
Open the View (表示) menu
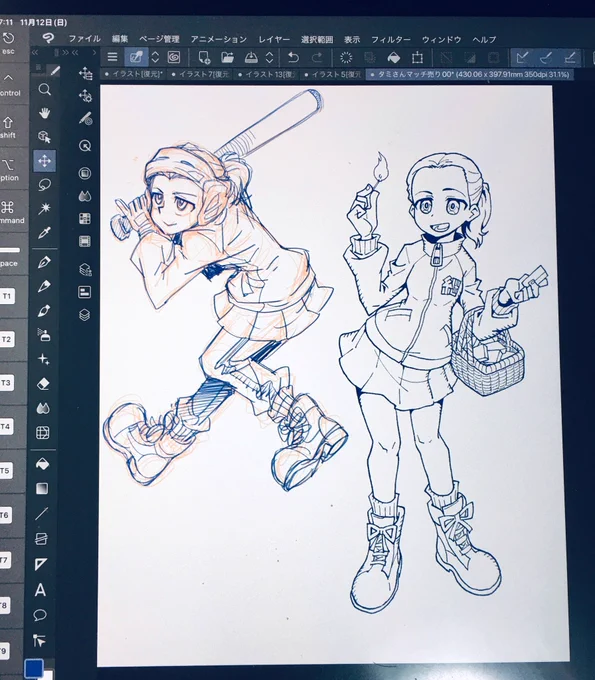point(352,40)
